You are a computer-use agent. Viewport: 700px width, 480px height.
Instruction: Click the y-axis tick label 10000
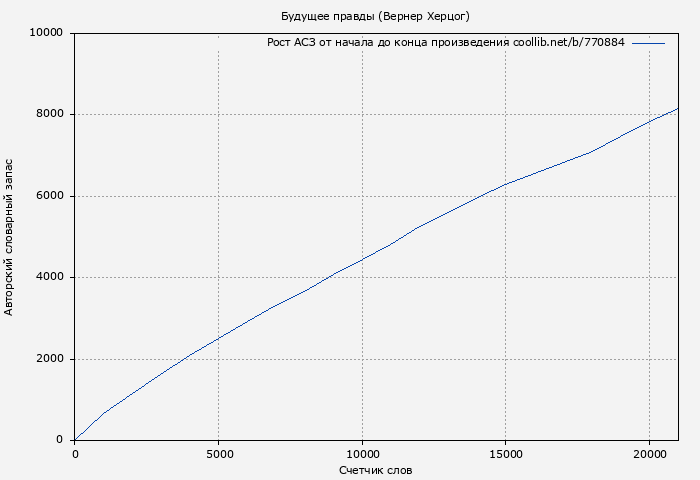coord(46,33)
